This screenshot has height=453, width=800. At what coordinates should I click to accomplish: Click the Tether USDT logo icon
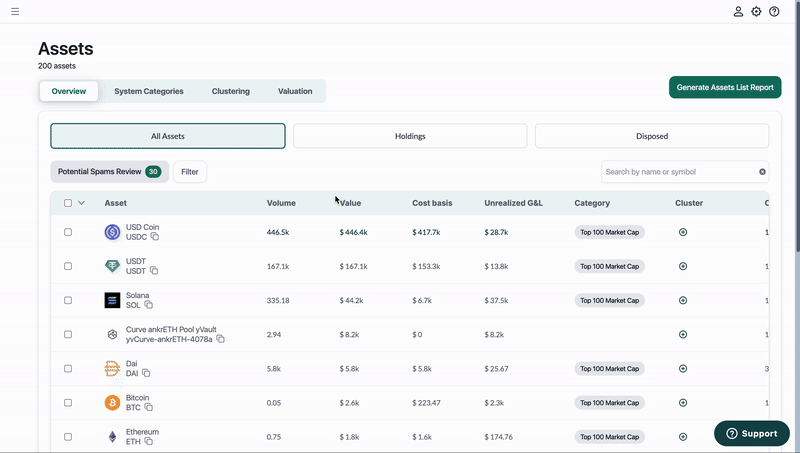pyautogui.click(x=112, y=266)
